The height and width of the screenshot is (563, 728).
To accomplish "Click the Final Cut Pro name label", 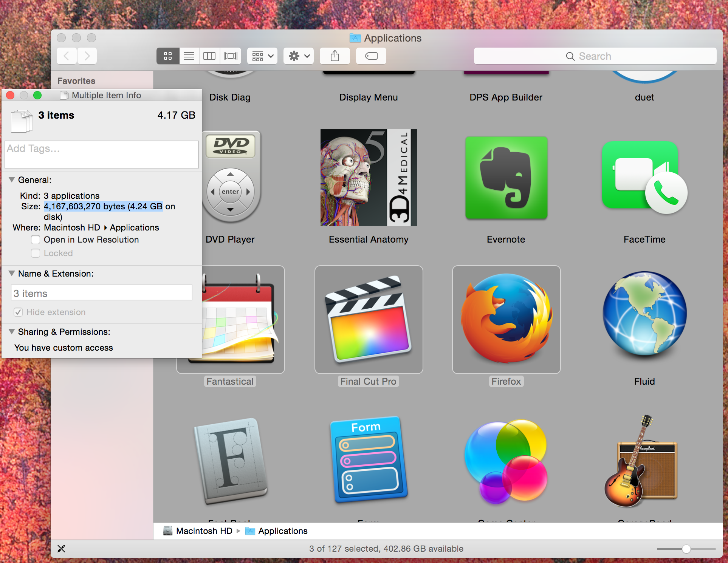I will tap(368, 382).
